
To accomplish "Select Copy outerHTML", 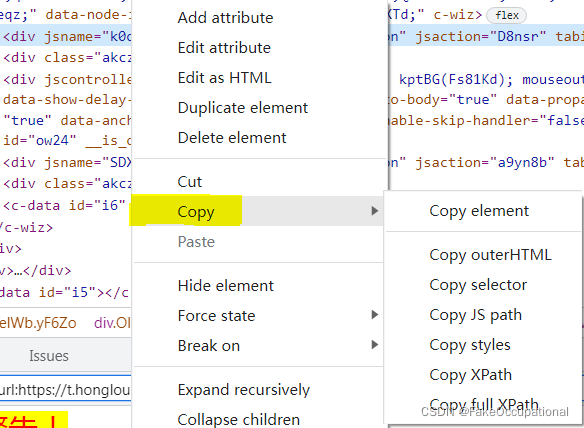I will click(490, 255).
